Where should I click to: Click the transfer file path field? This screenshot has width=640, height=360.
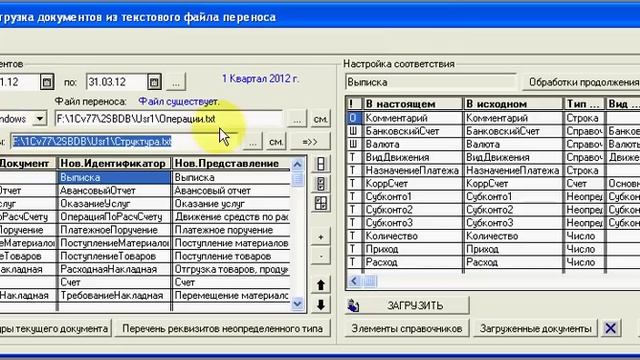point(169,119)
